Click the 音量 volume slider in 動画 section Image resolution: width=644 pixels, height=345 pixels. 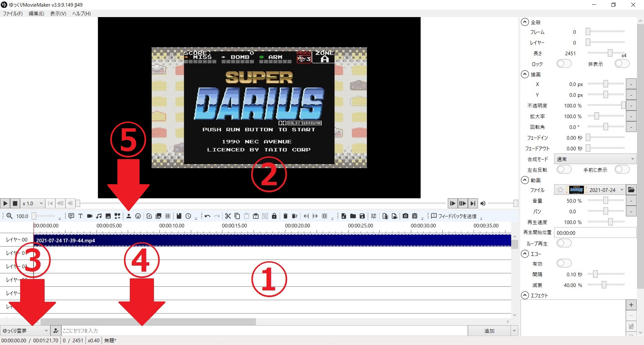pos(606,201)
